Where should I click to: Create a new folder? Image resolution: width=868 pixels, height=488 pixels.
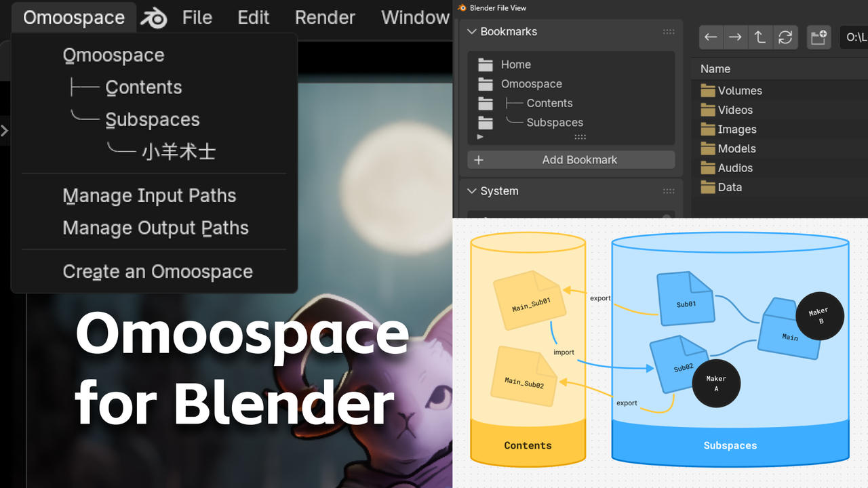[x=818, y=37]
